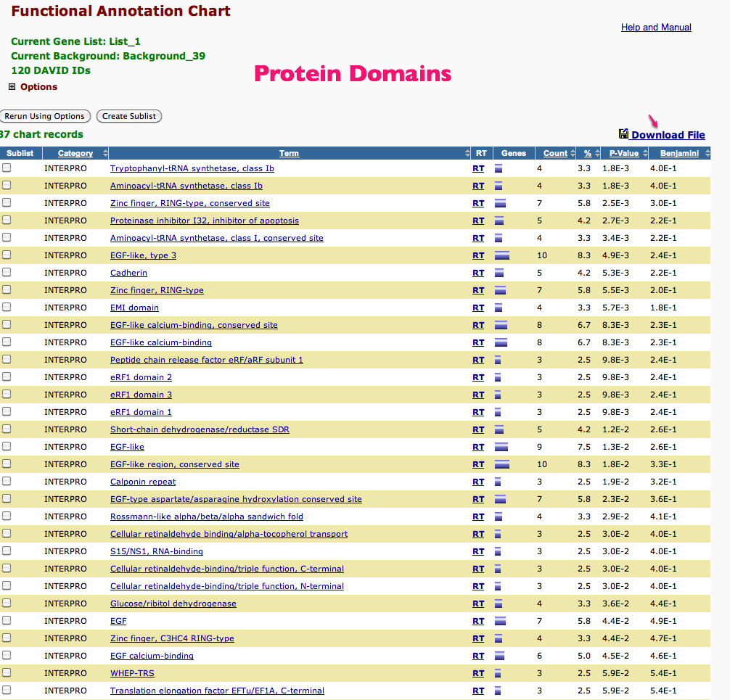
Task: Open gene bar in the Cadherin row
Action: point(499,273)
